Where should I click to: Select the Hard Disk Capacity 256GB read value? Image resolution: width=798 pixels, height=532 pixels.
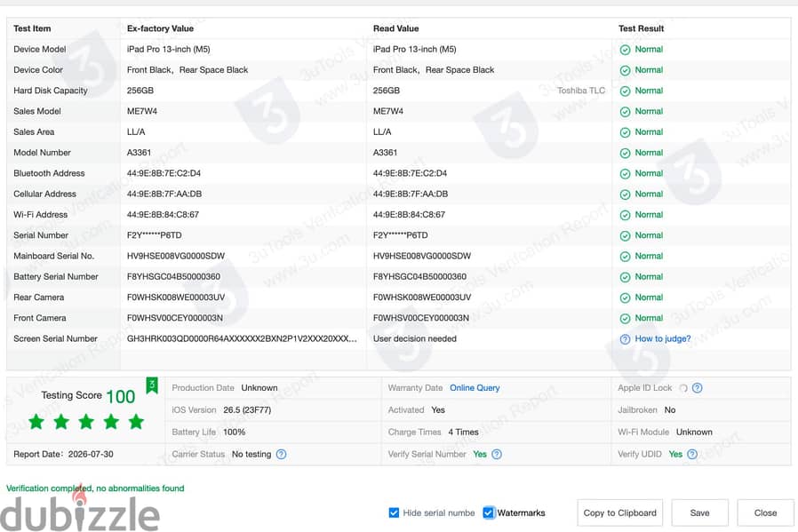(387, 91)
